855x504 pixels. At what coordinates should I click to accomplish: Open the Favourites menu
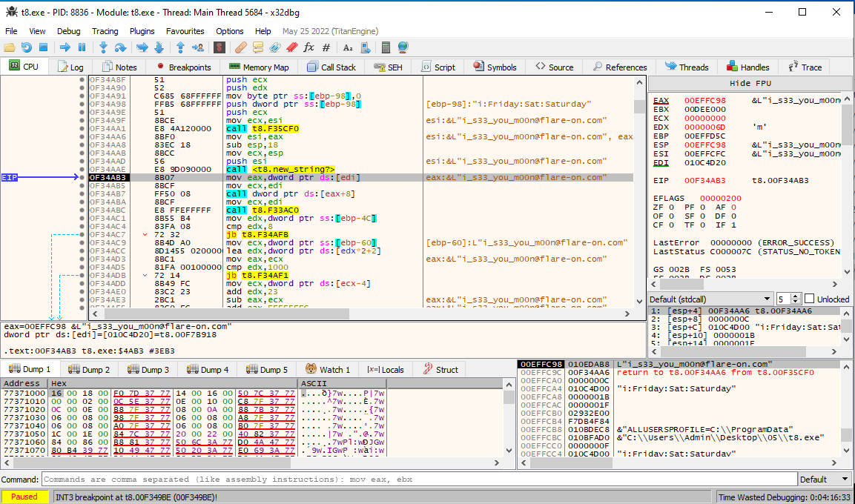point(185,31)
